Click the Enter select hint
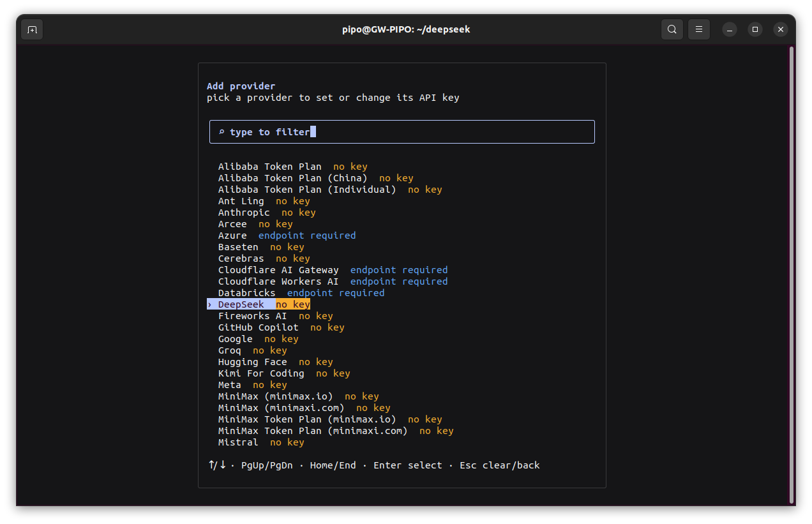The image size is (812, 524). pos(408,465)
